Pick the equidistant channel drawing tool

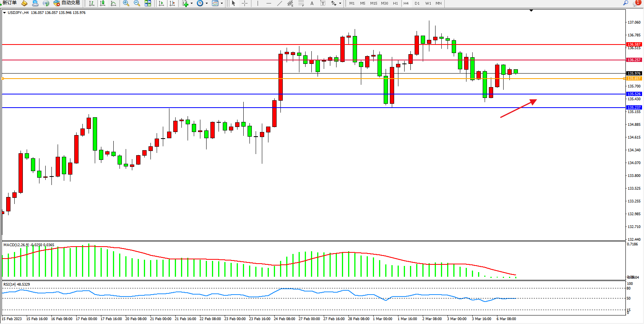pyautogui.click(x=290, y=3)
